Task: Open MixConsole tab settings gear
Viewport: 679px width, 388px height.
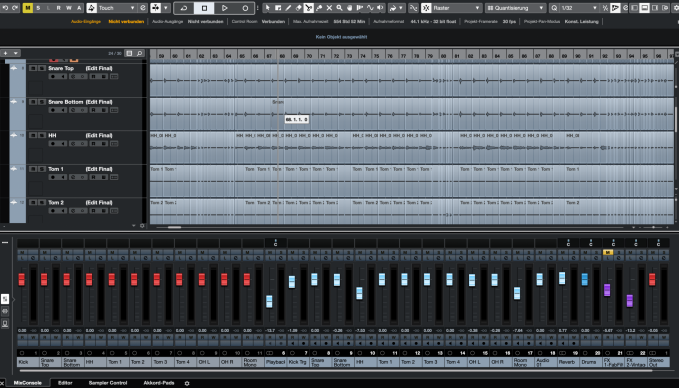Action: [187, 383]
